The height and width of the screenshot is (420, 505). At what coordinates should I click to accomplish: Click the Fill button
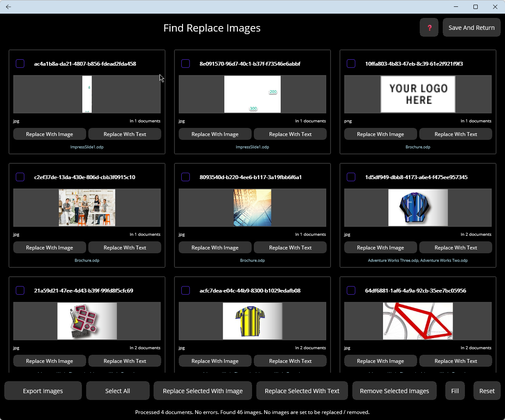pyautogui.click(x=455, y=390)
